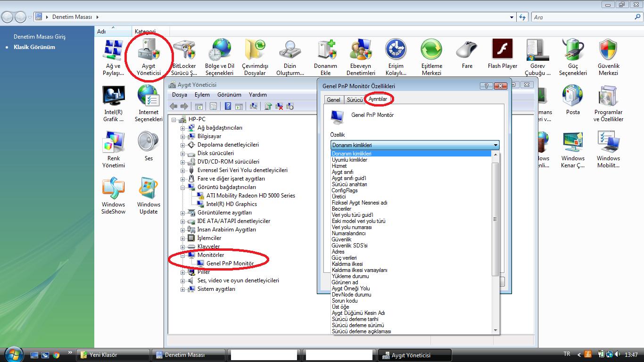Select the Ayrıntılar tab
This screenshot has height=362, width=644.
[378, 99]
